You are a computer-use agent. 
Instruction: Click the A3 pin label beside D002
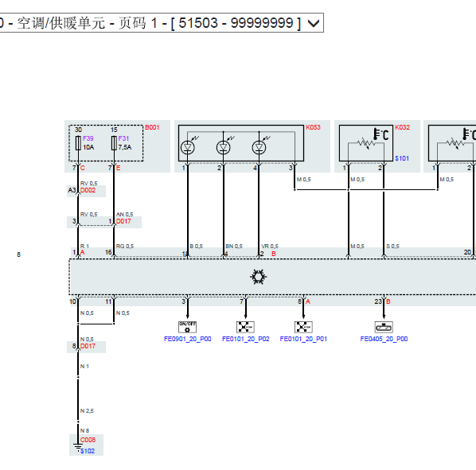click(x=72, y=190)
